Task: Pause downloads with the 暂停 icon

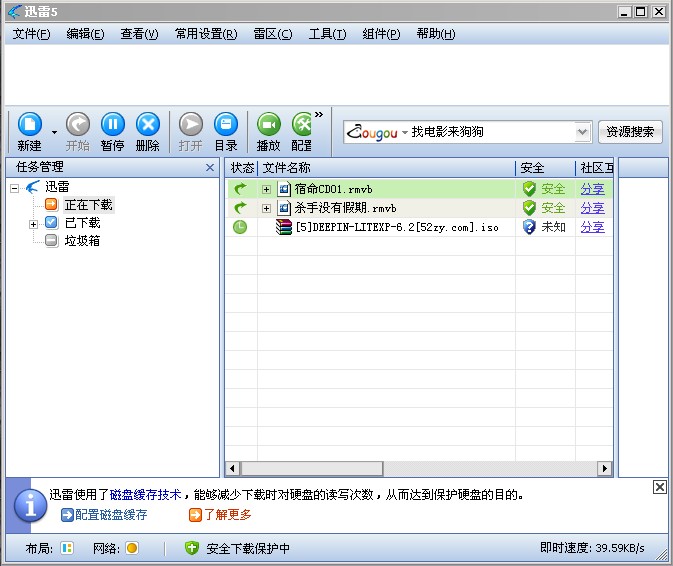Action: coord(112,124)
